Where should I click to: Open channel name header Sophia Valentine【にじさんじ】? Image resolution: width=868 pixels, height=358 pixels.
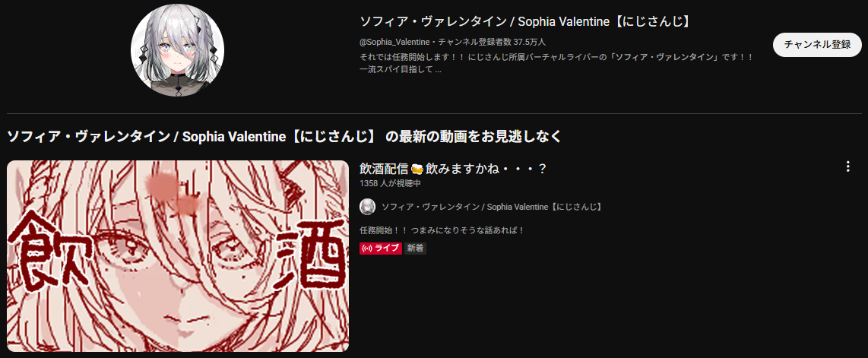click(x=526, y=21)
